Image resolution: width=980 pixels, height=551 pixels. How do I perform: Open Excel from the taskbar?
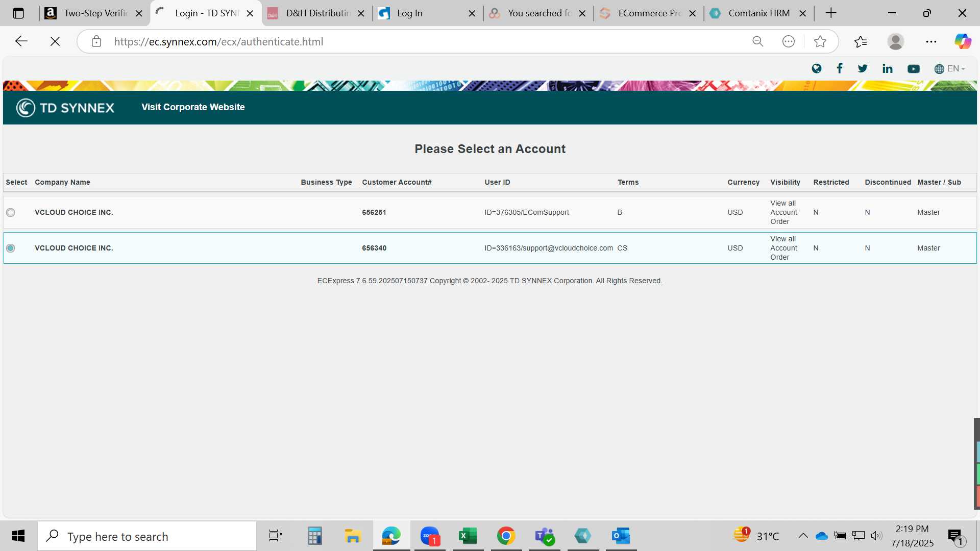click(468, 536)
